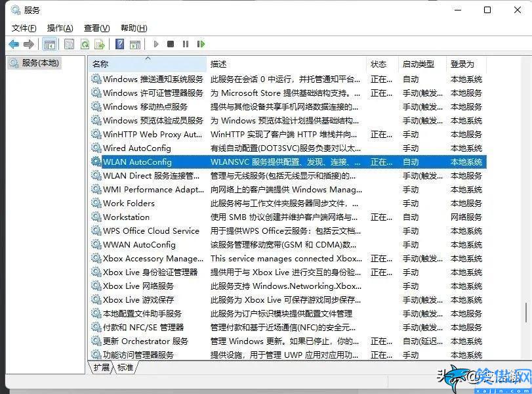Viewport: 532px width, 394px height.
Task: Click the Properties toolbar icon
Action: (70, 44)
